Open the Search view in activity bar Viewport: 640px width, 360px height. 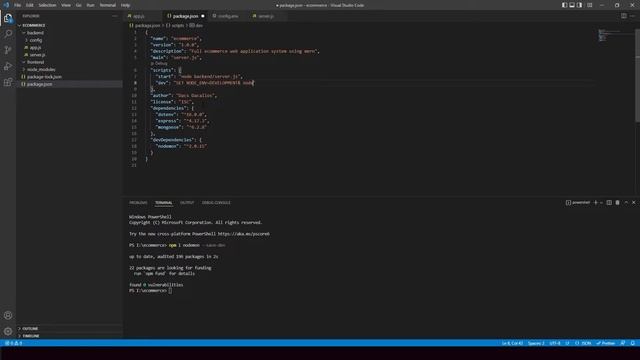8,34
